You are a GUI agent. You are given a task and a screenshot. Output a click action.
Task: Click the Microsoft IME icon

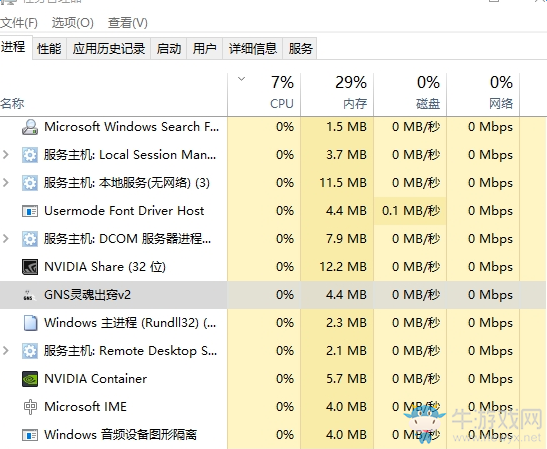[x=30, y=407]
